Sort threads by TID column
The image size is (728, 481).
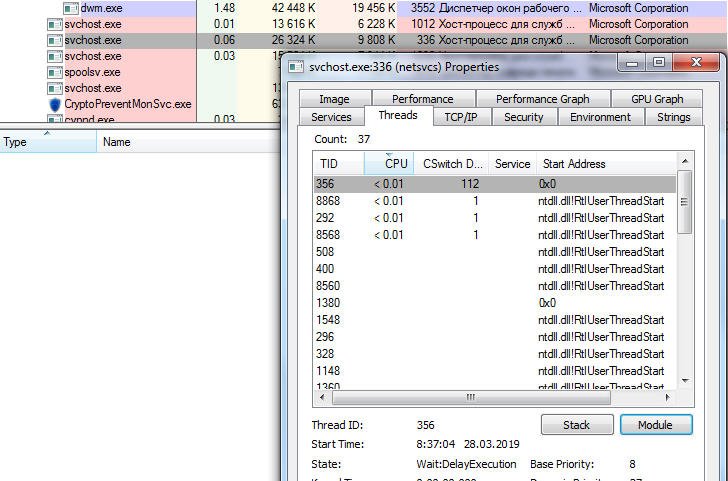(x=339, y=164)
